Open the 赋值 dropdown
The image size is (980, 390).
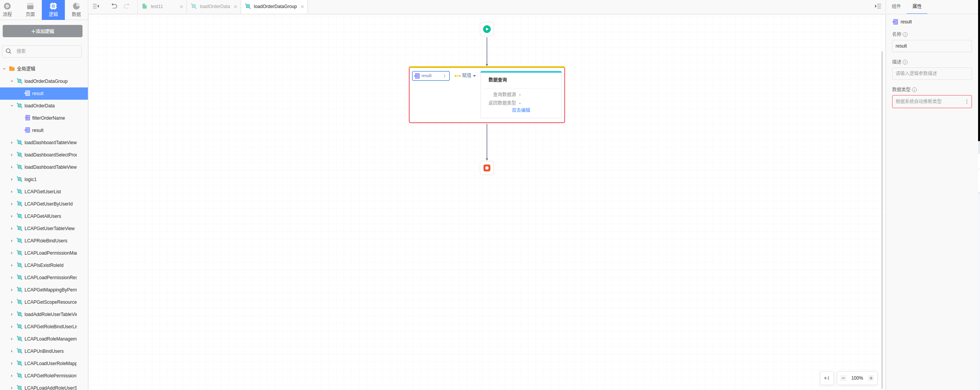coord(465,76)
